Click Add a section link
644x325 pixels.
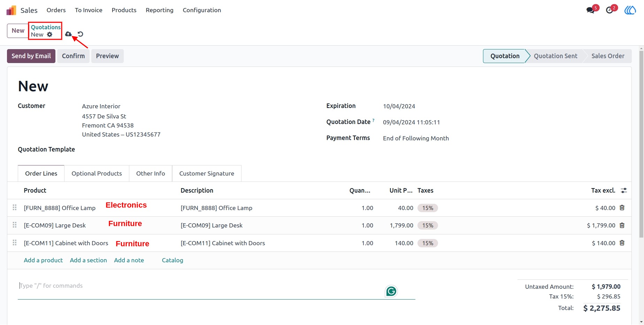coord(88,260)
